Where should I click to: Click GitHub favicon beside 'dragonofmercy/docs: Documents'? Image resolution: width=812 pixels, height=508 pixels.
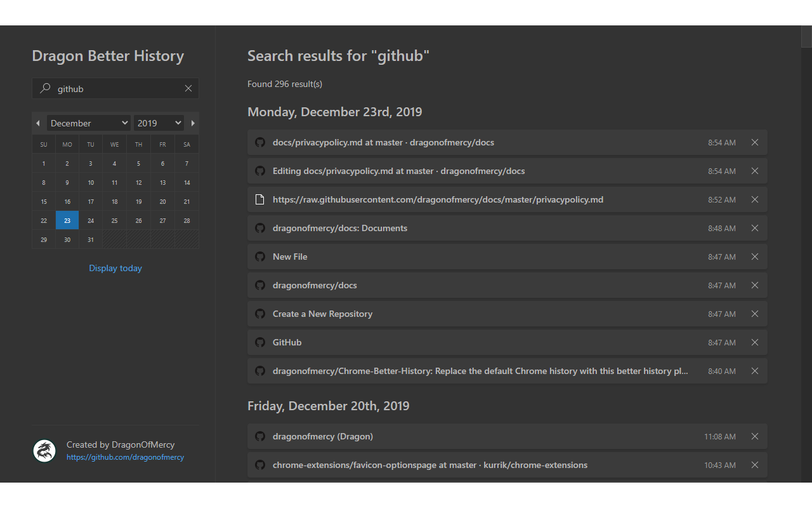point(259,228)
